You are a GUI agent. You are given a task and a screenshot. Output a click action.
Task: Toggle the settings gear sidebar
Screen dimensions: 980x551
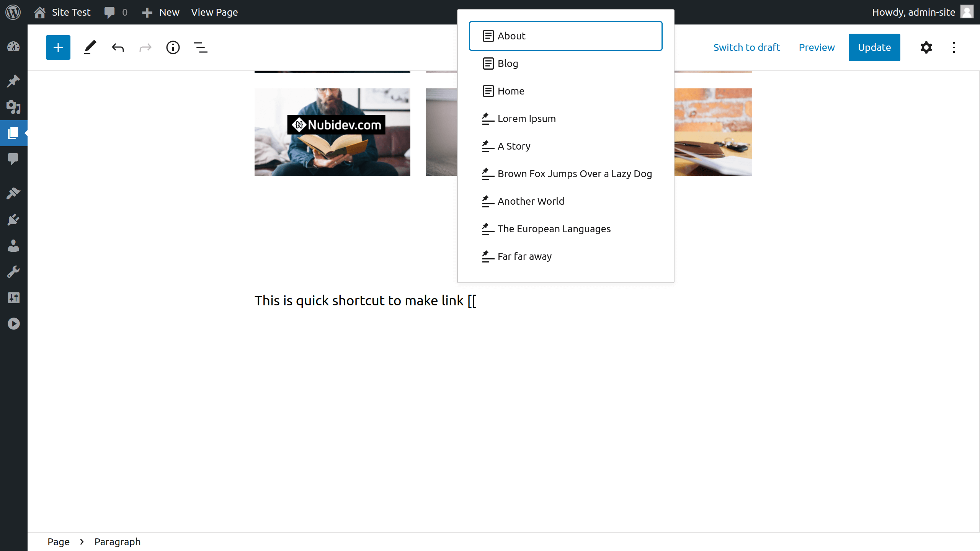pyautogui.click(x=926, y=47)
